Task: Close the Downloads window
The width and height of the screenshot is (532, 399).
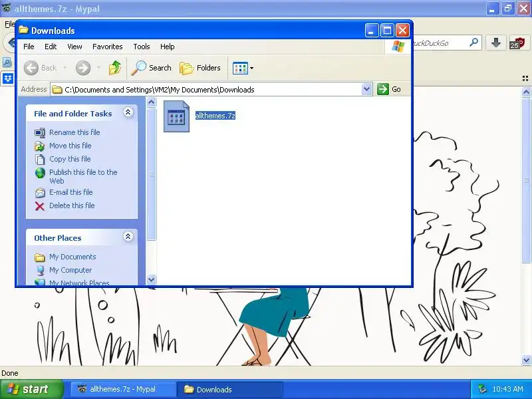Action: 402,31
